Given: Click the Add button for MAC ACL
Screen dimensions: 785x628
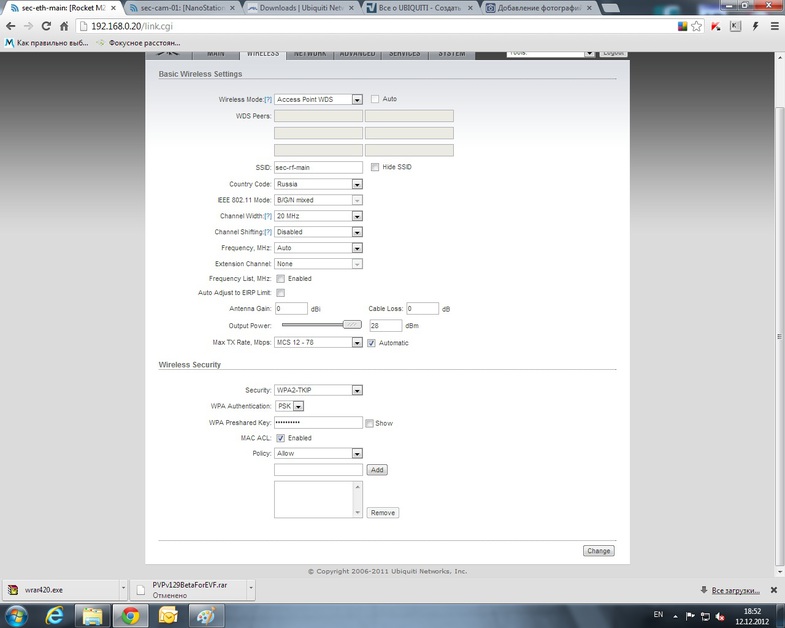Looking at the screenshot, I should 377,469.
